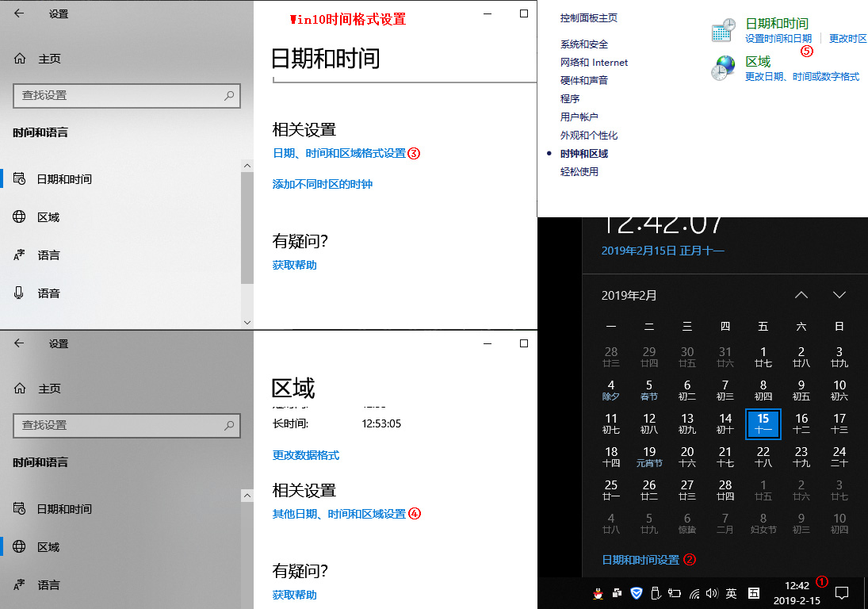The height and width of the screenshot is (609, 868).
Task: Open 系统和安全 category in Control Panel
Action: coord(584,44)
